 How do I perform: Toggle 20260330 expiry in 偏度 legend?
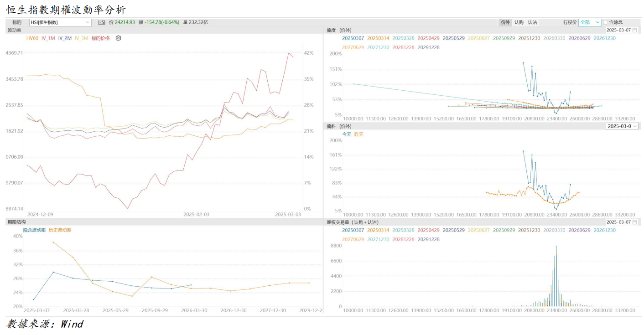click(x=555, y=38)
